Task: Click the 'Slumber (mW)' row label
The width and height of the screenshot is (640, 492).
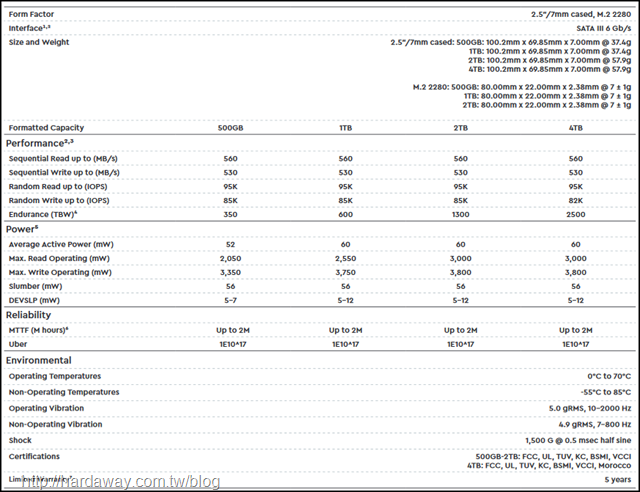Action: [35, 286]
